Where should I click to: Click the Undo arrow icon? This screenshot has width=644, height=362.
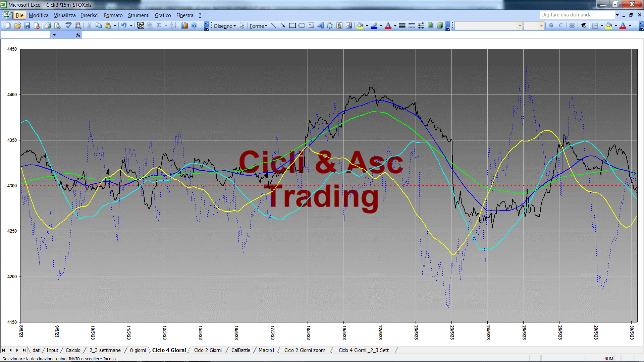(x=124, y=25)
